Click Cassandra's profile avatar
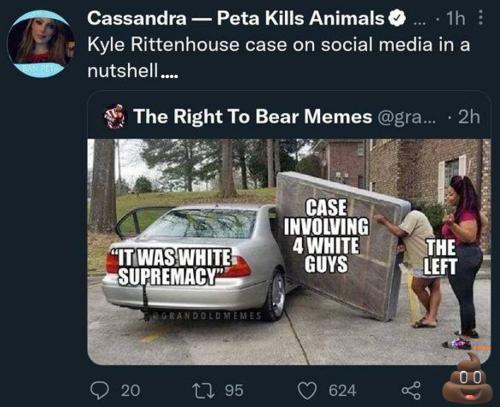Screen dimensions: 500x407 coord(40,44)
